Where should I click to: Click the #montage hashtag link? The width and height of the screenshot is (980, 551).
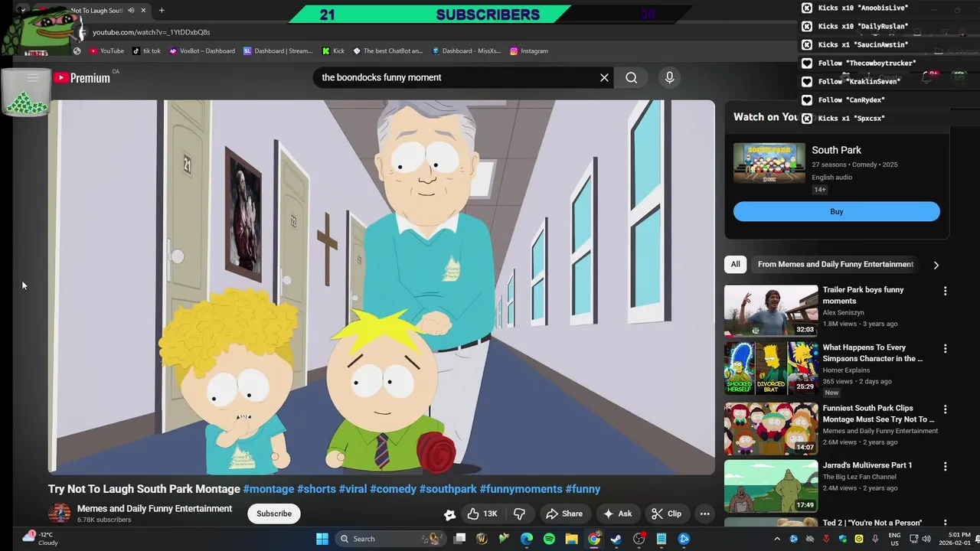(x=268, y=489)
